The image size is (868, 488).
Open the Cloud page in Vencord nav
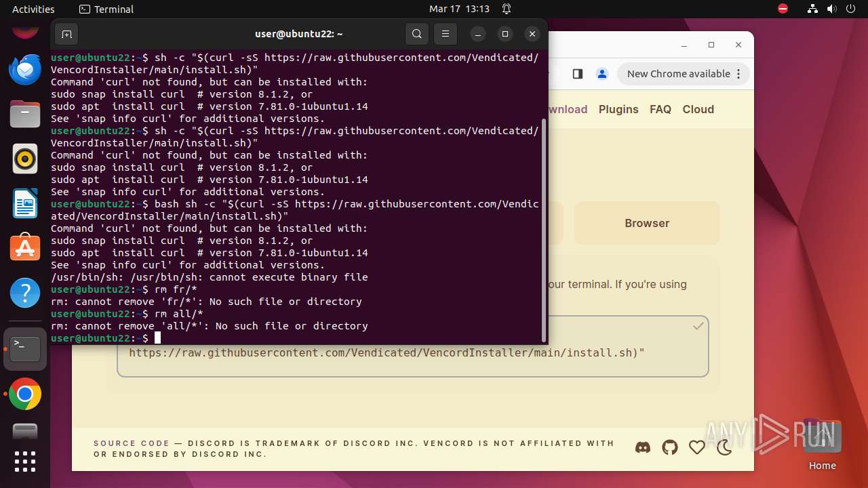pos(698,109)
